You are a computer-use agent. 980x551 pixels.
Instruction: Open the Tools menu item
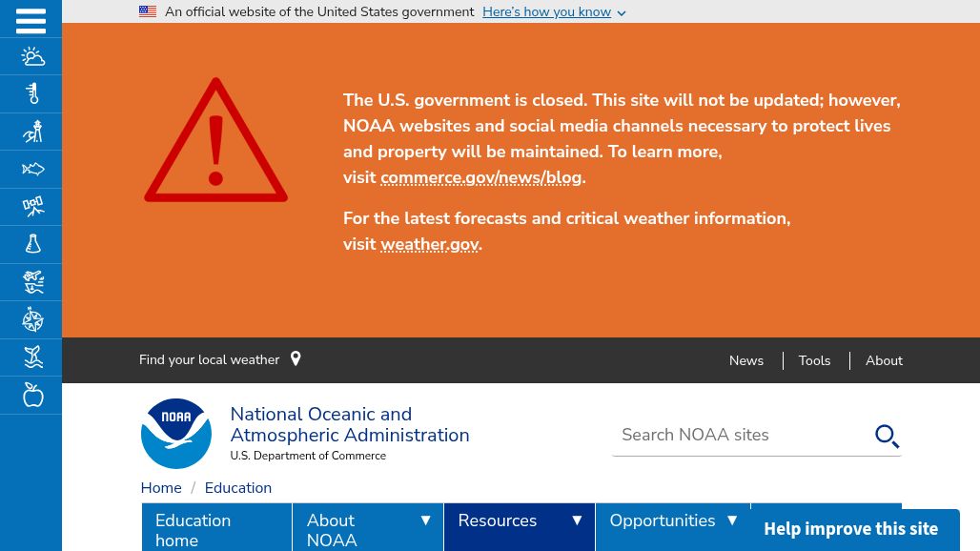point(814,360)
